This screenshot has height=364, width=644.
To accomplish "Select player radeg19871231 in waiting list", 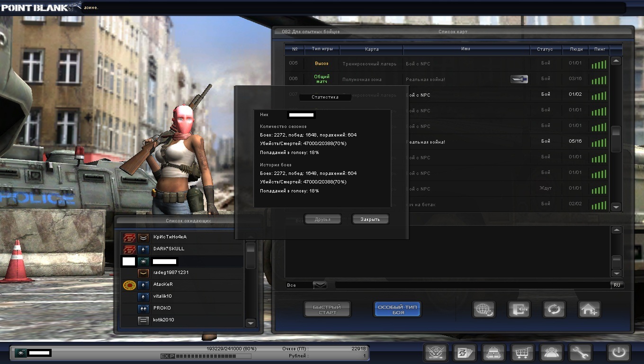I will pos(182,273).
